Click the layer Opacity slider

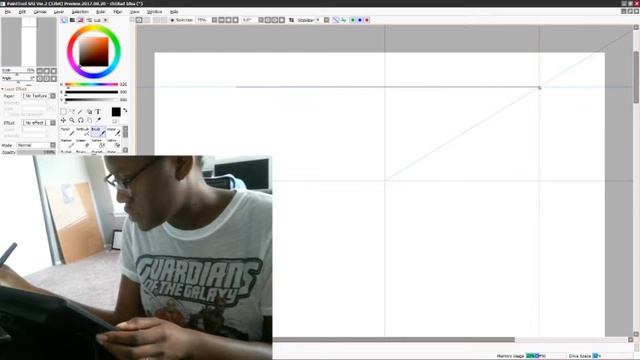pyautogui.click(x=36, y=152)
